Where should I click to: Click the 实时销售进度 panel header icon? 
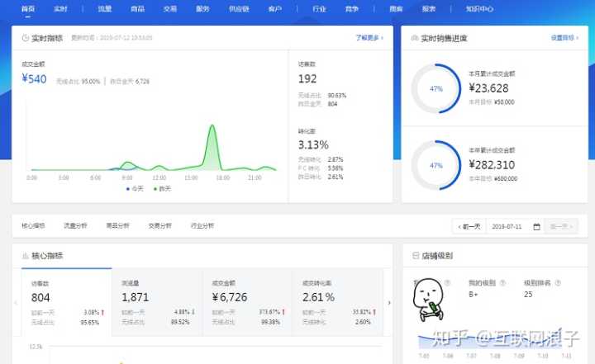coord(413,38)
